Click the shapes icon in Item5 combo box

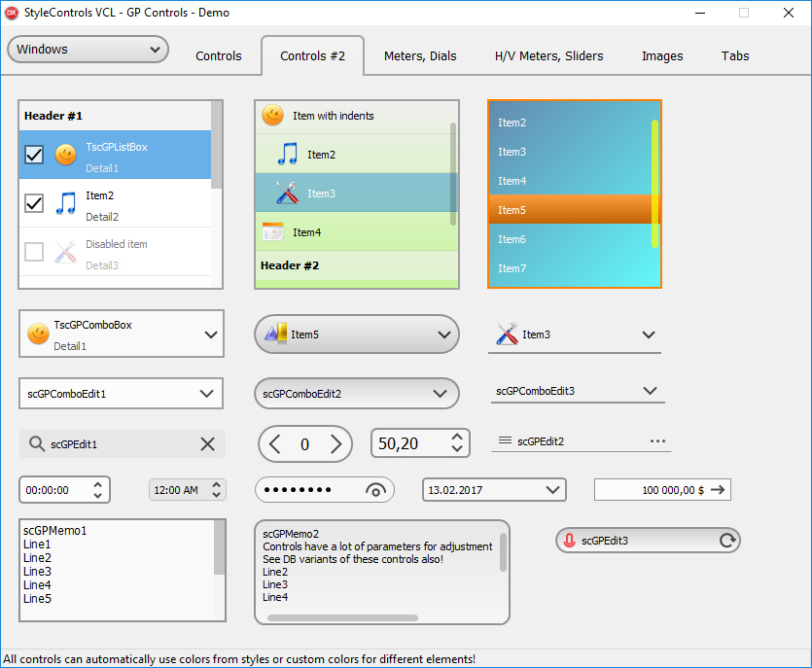[276, 334]
